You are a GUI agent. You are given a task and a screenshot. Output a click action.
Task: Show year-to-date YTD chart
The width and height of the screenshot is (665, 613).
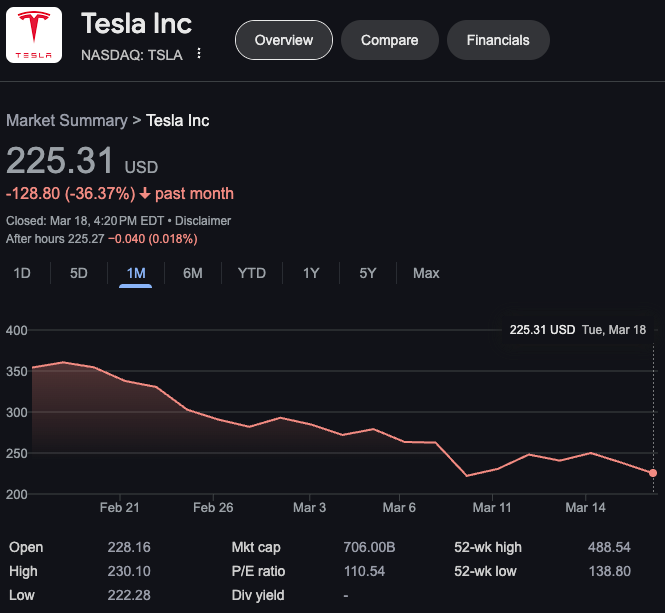tap(252, 273)
